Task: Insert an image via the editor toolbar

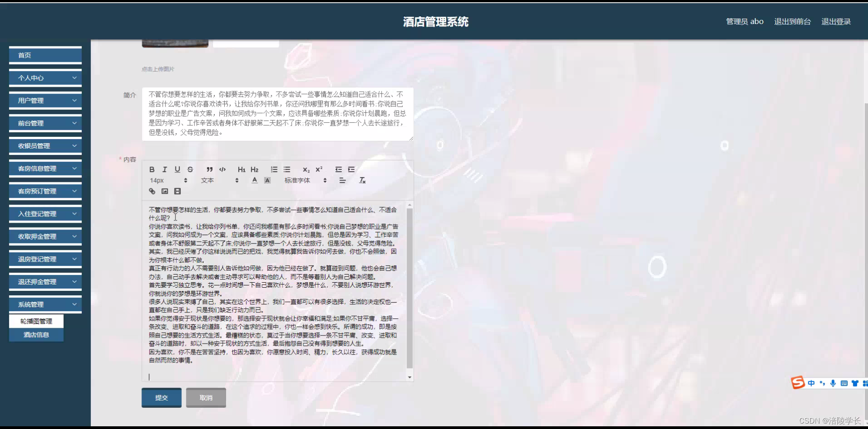Action: [x=165, y=191]
